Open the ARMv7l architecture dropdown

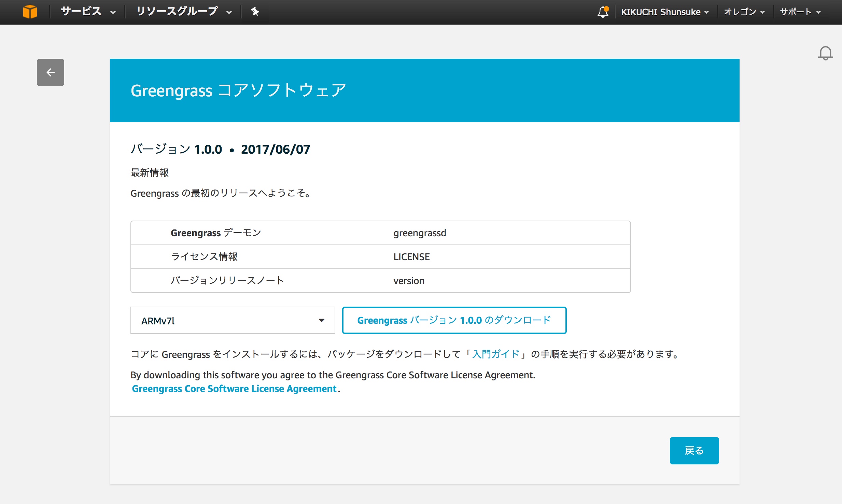[x=233, y=320]
